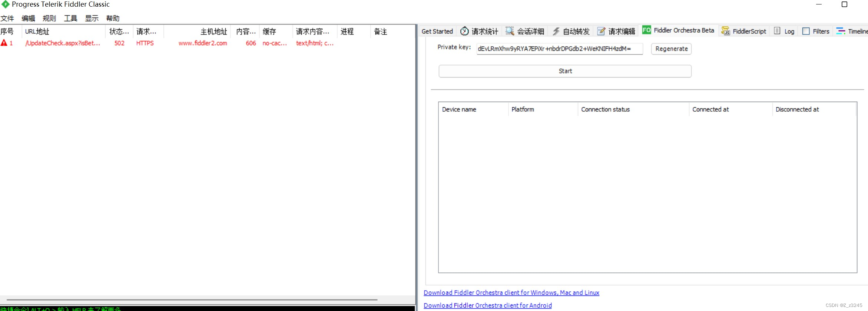This screenshot has height=311, width=868.
Task: Click the Connection status column header
Action: click(633, 109)
